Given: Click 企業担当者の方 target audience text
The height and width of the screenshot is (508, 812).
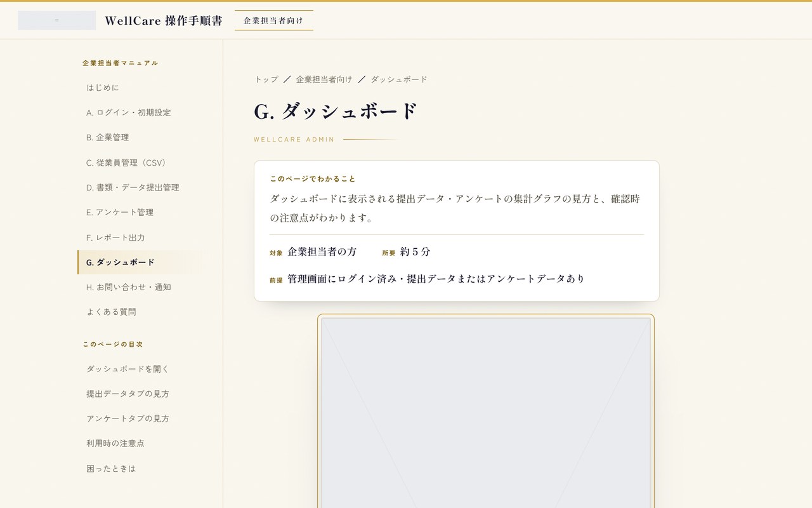Looking at the screenshot, I should [322, 251].
